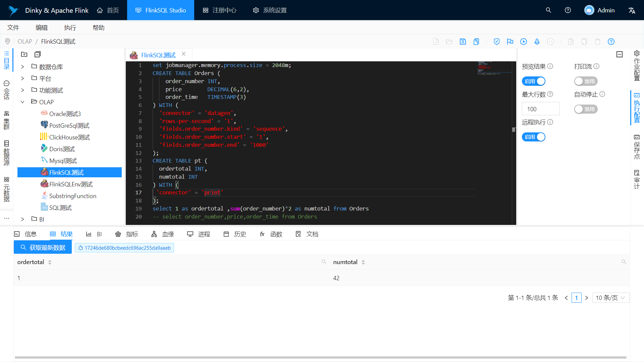Viewport: 644px width, 362px height.
Task: Turn off the 远程执行 switch
Action: pyautogui.click(x=533, y=137)
